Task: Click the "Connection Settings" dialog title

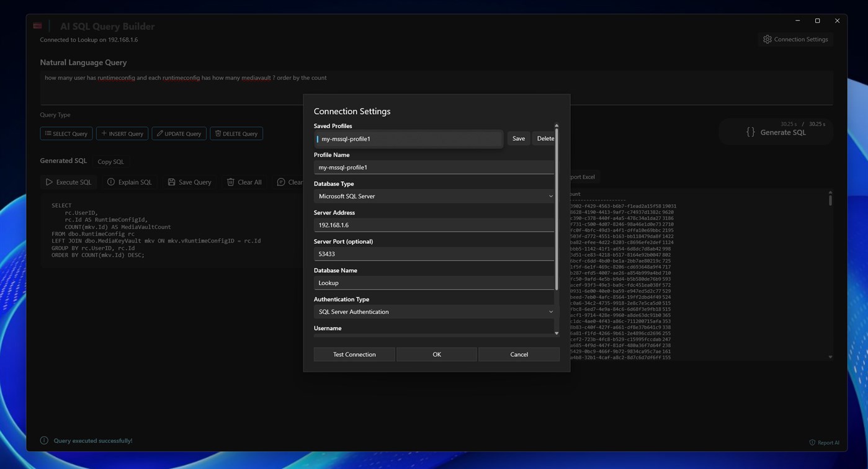Action: 352,112
